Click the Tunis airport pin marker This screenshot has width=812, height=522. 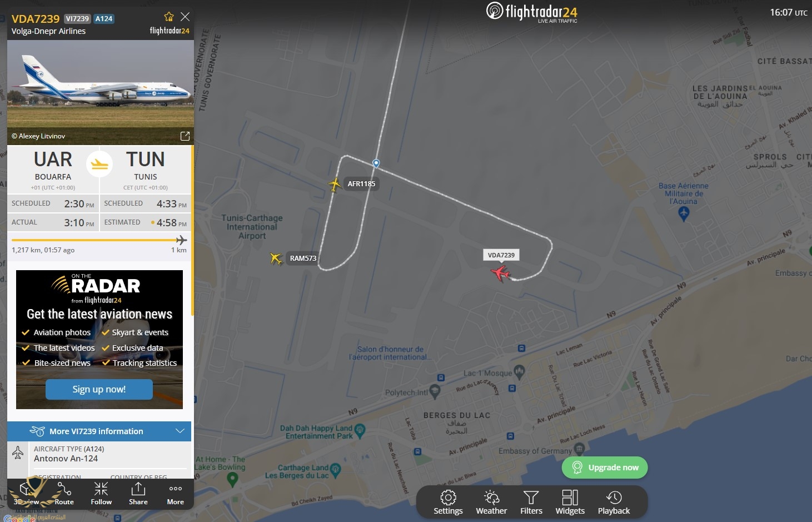click(376, 163)
